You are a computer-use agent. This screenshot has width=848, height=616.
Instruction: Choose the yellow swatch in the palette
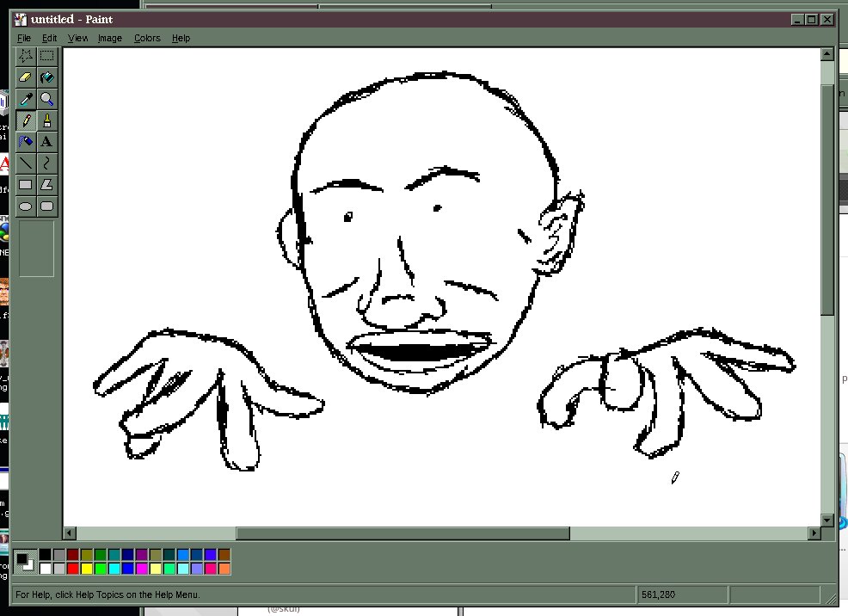coord(86,569)
